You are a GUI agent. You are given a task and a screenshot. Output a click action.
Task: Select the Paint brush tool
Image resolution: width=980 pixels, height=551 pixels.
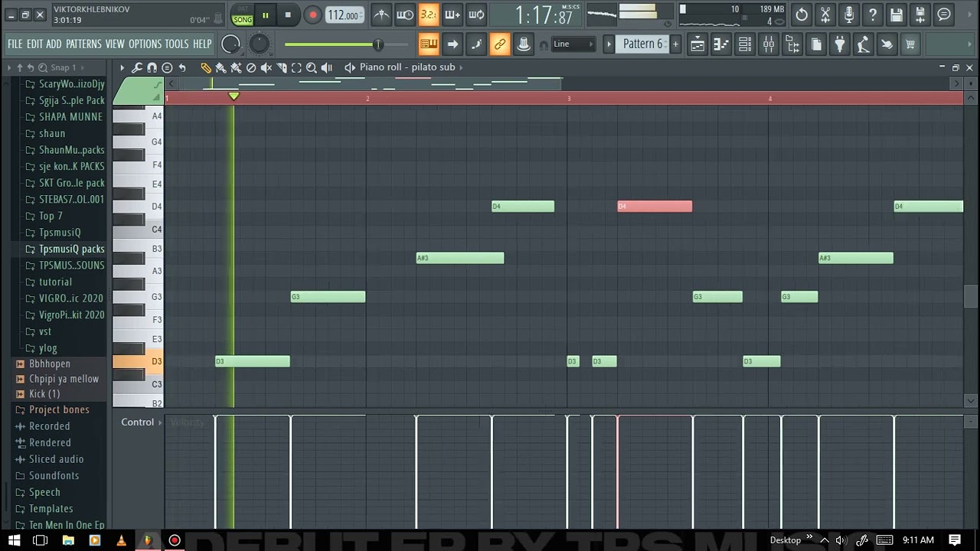[x=220, y=67]
